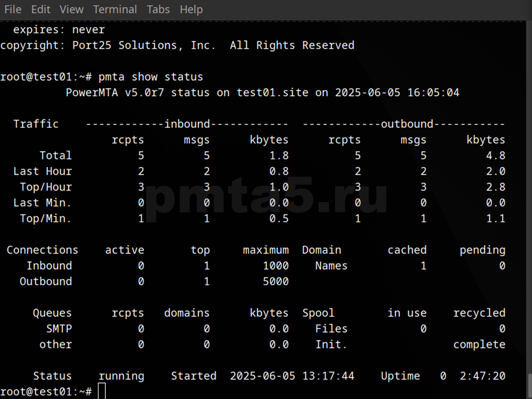
Task: Click the 'outbound' column group header
Action: pyautogui.click(x=407, y=124)
